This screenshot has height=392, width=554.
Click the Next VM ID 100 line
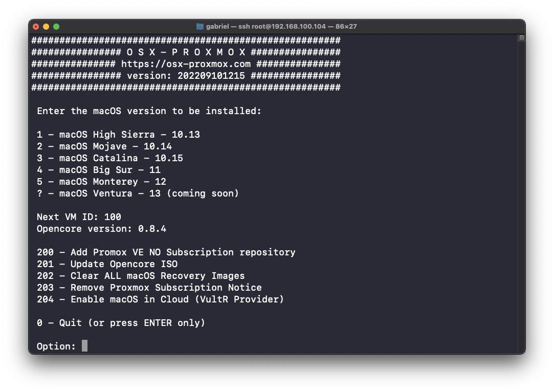[78, 217]
